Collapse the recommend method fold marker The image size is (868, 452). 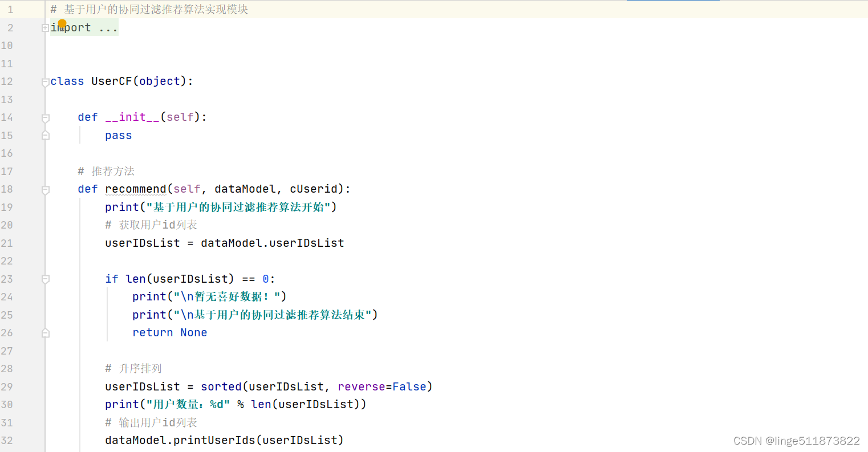46,190
